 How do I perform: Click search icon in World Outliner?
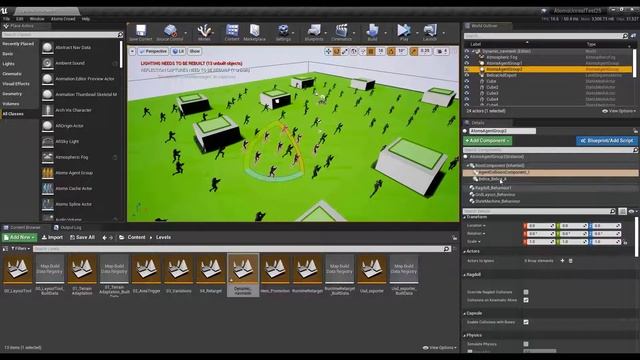(625, 36)
